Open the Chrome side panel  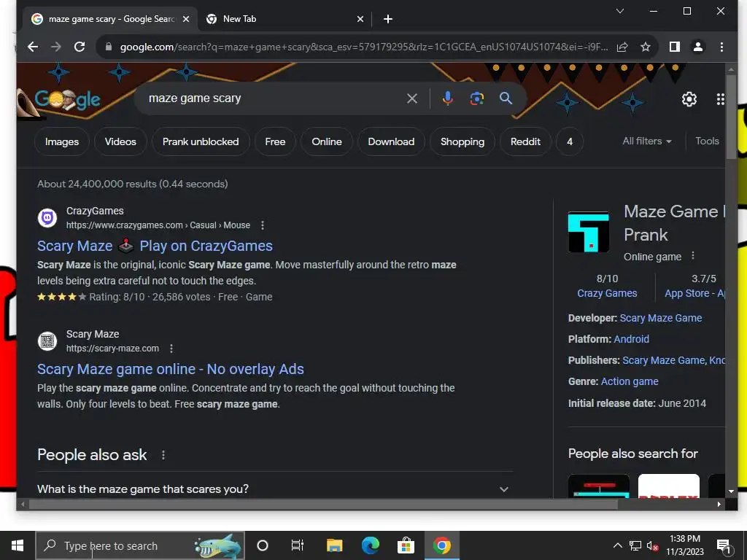point(675,47)
